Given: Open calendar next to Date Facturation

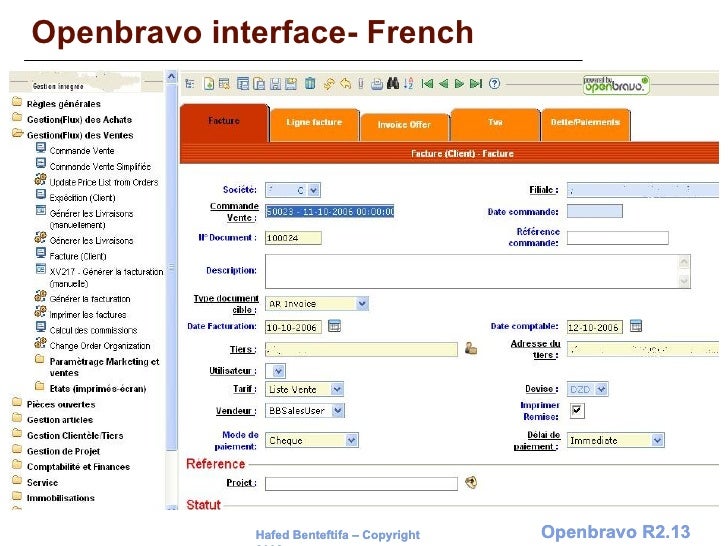Looking at the screenshot, I should [x=334, y=326].
